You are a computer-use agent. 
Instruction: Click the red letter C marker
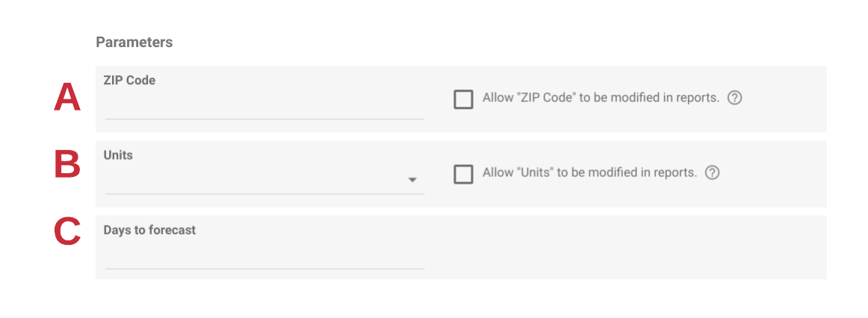[x=67, y=231]
